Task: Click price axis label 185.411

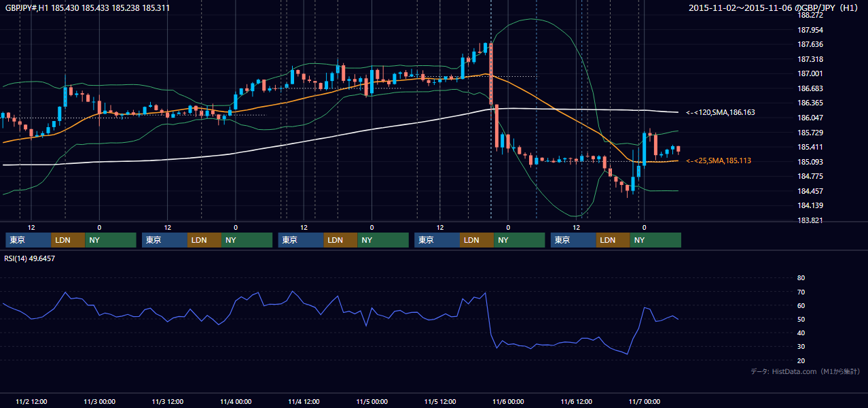Action: 810,147
